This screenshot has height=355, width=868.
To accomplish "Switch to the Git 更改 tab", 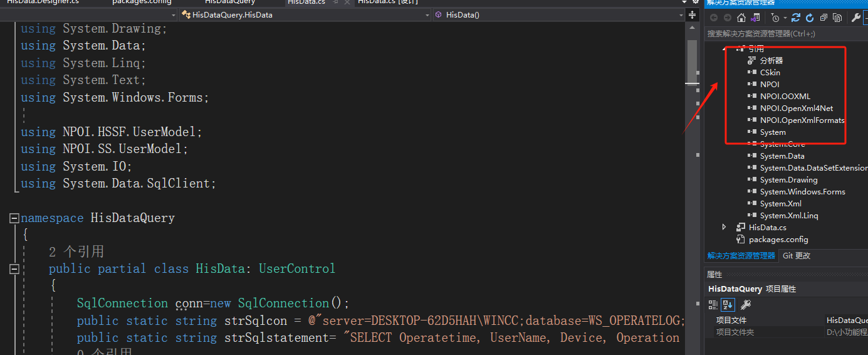I will pyautogui.click(x=796, y=256).
